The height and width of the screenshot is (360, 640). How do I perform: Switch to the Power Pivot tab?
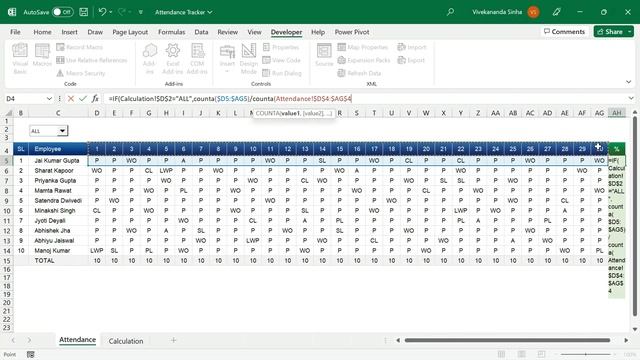(352, 32)
